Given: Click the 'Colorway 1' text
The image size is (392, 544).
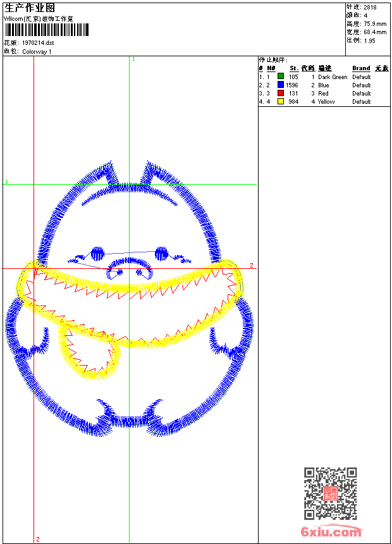Looking at the screenshot, I should point(37,52).
